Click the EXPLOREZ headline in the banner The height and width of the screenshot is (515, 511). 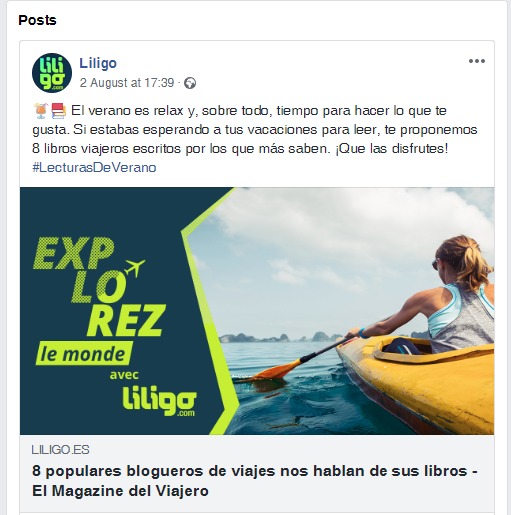click(x=99, y=286)
